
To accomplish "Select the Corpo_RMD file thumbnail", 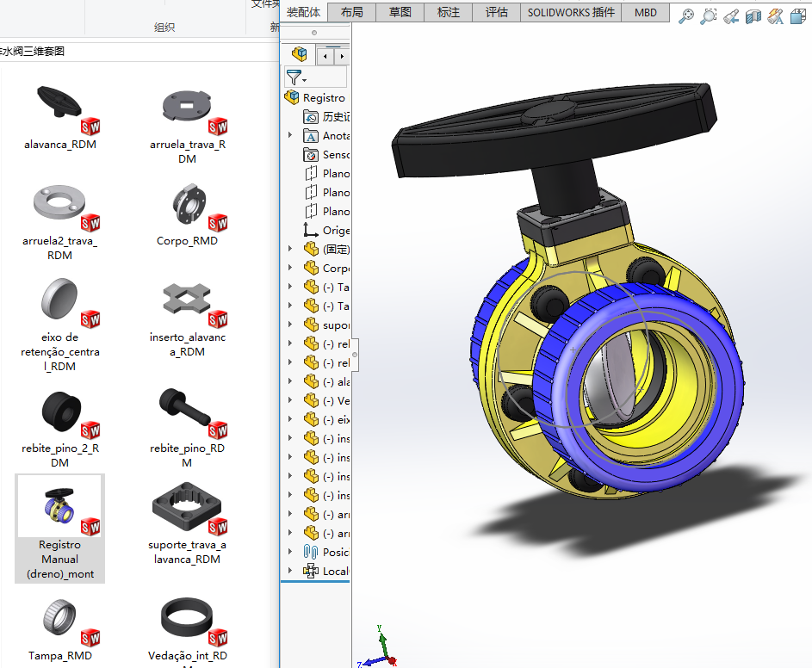I will [x=187, y=207].
